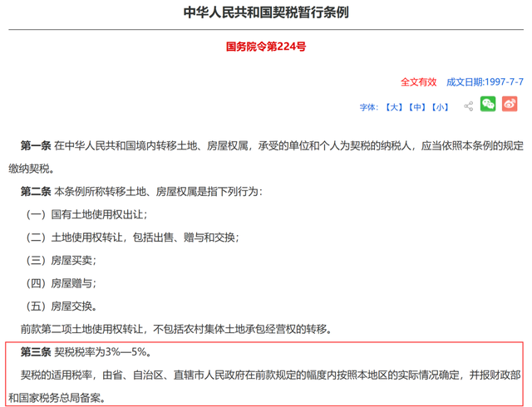Share the page via WeChat icon
This screenshot has height=407, width=532.
tap(488, 104)
